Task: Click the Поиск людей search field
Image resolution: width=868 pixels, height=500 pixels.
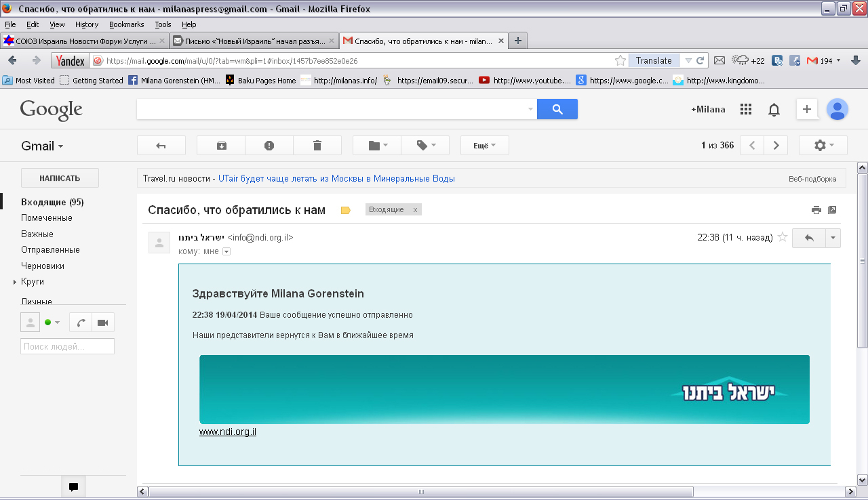Action: [x=67, y=346]
